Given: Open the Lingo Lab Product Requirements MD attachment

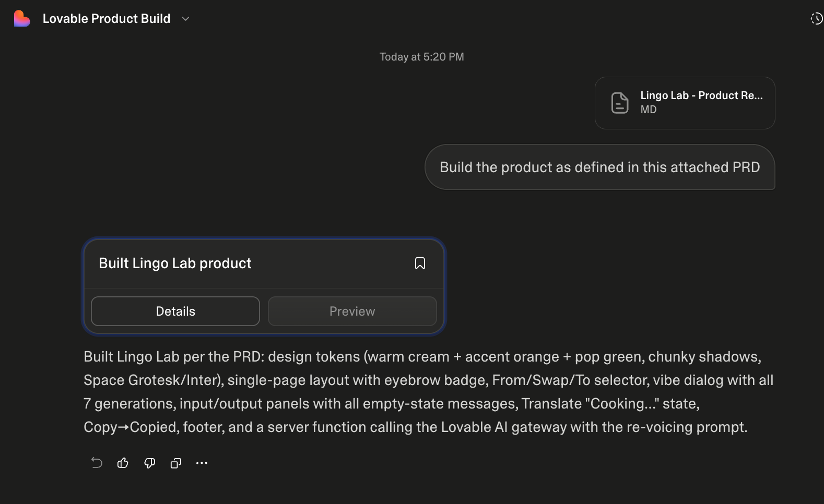Looking at the screenshot, I should click(685, 103).
